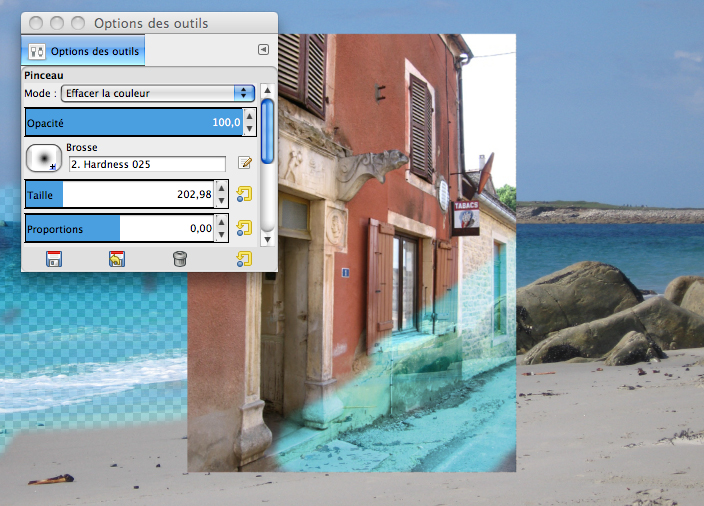Delete tool preset trash icon

180,259
